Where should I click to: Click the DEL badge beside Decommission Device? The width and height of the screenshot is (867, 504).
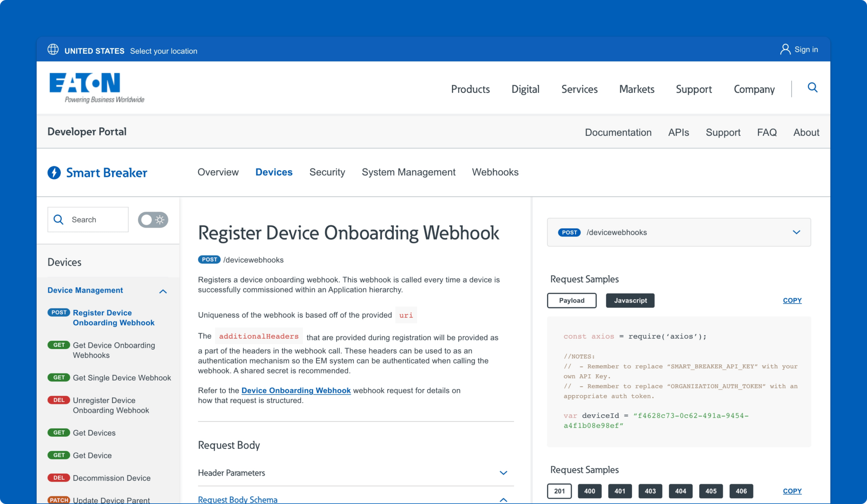[x=59, y=478]
